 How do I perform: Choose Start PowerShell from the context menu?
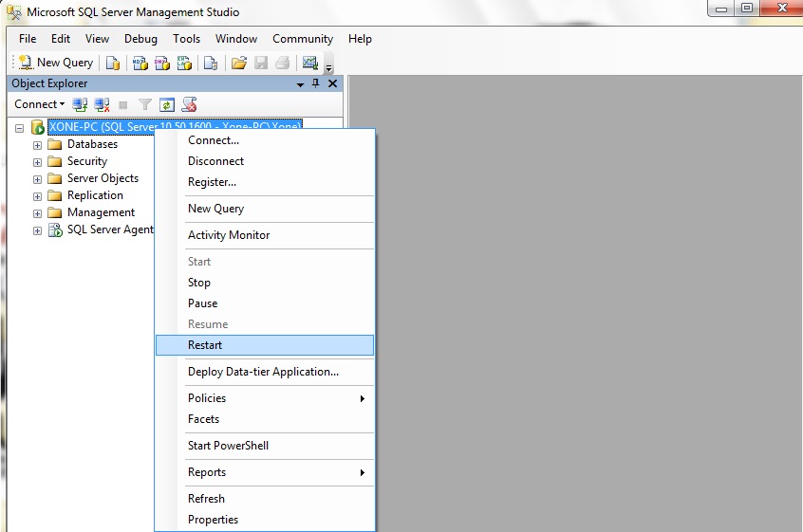[x=265, y=446]
